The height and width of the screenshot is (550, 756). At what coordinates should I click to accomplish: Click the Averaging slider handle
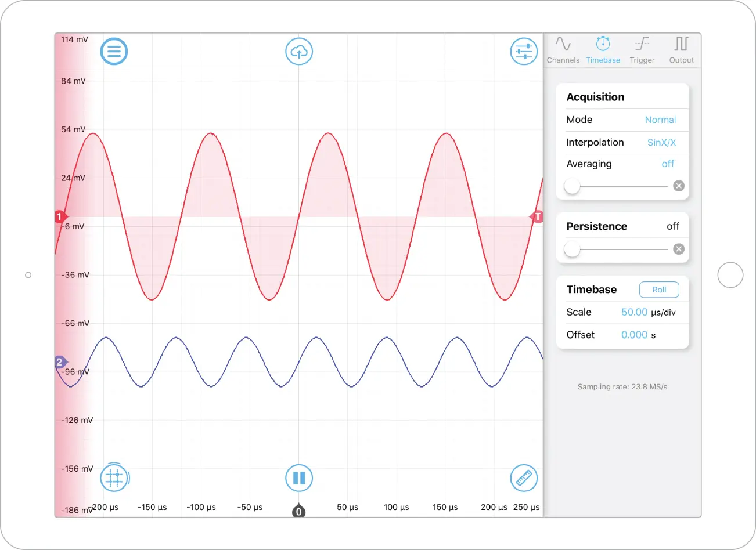pos(573,186)
